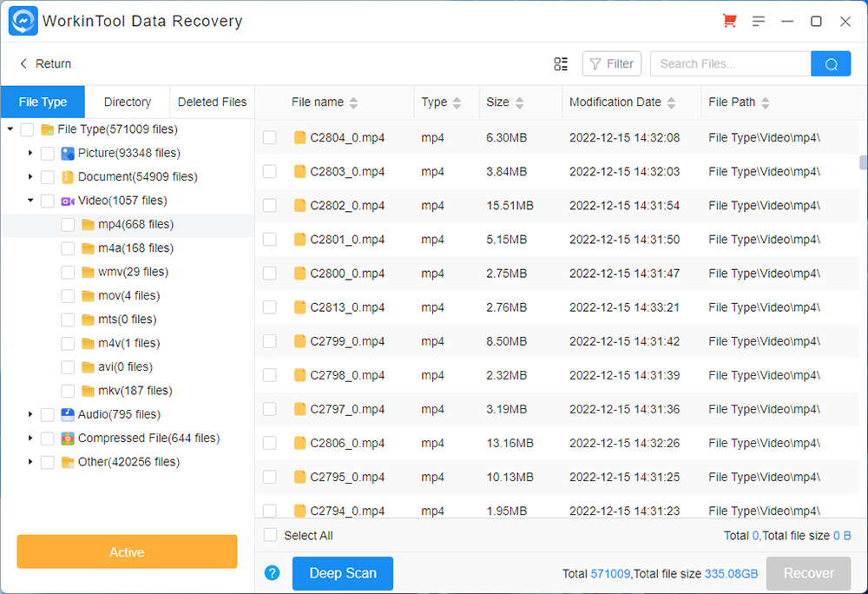868x594 pixels.
Task: Click the file icon of C2813_0.mp4
Action: [299, 307]
